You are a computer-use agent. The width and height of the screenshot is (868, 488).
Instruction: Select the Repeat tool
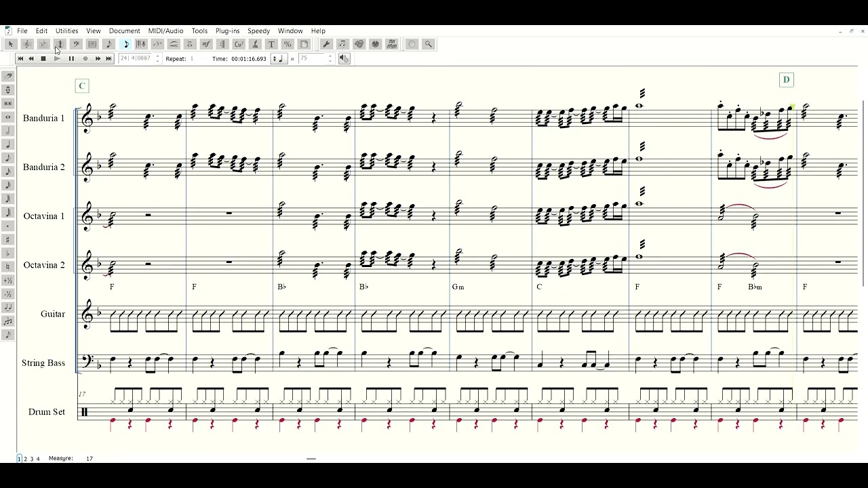(222, 44)
